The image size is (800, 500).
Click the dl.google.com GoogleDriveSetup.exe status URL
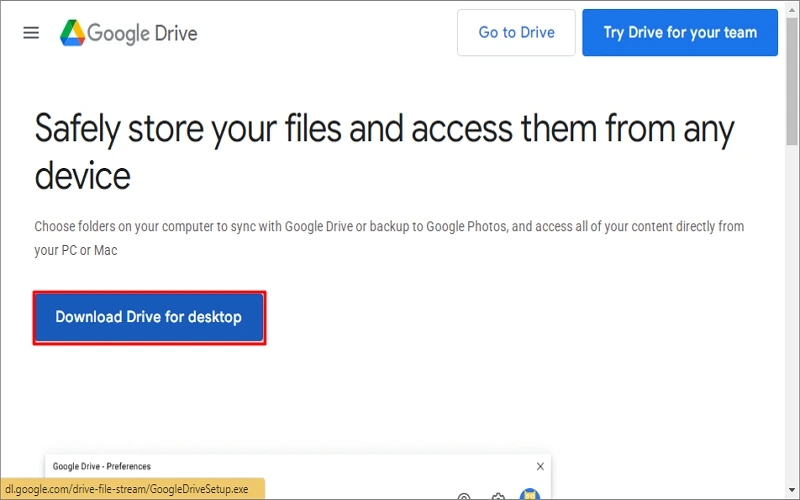(127, 489)
